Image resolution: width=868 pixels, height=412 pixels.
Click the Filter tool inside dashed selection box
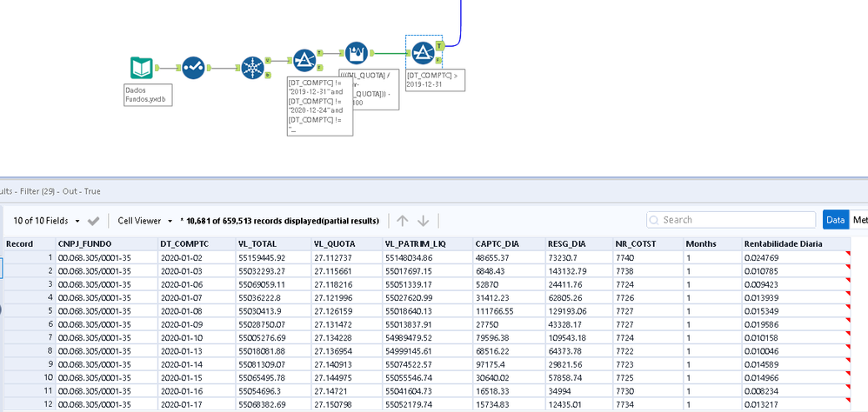[x=424, y=52]
